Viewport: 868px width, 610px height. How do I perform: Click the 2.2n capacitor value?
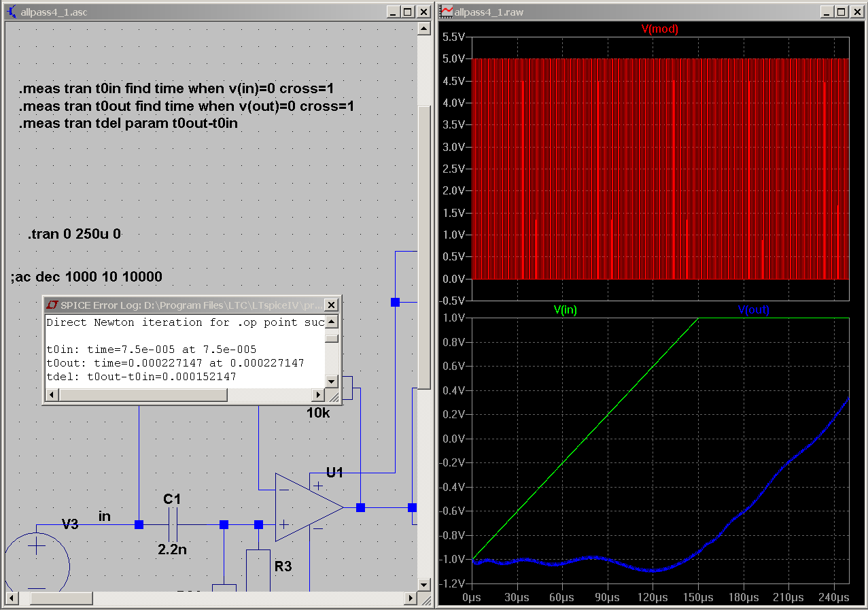point(172,549)
